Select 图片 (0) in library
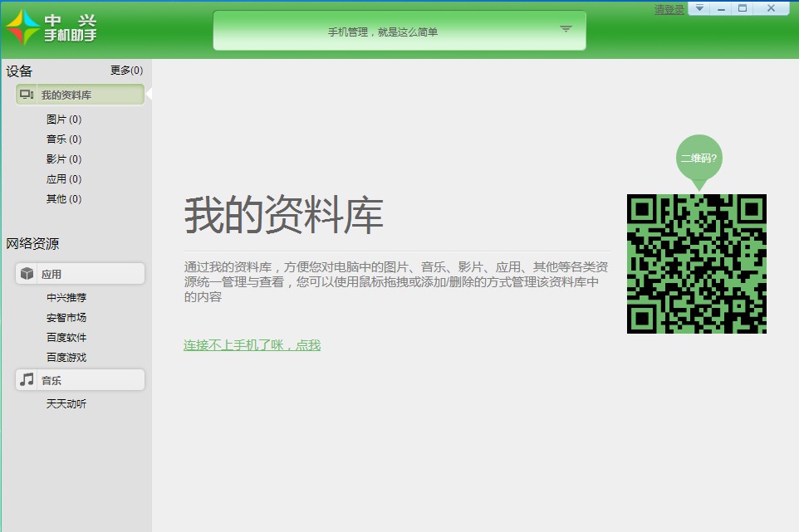 point(64,120)
